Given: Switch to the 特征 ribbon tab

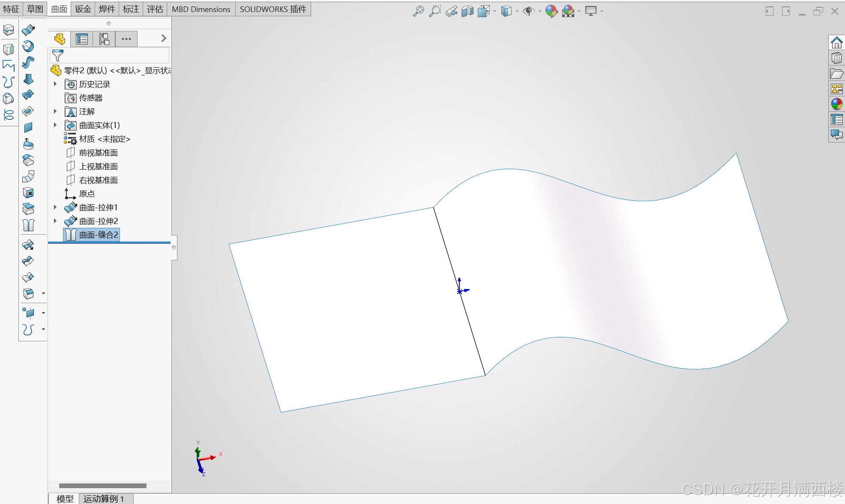Looking at the screenshot, I should tap(11, 9).
